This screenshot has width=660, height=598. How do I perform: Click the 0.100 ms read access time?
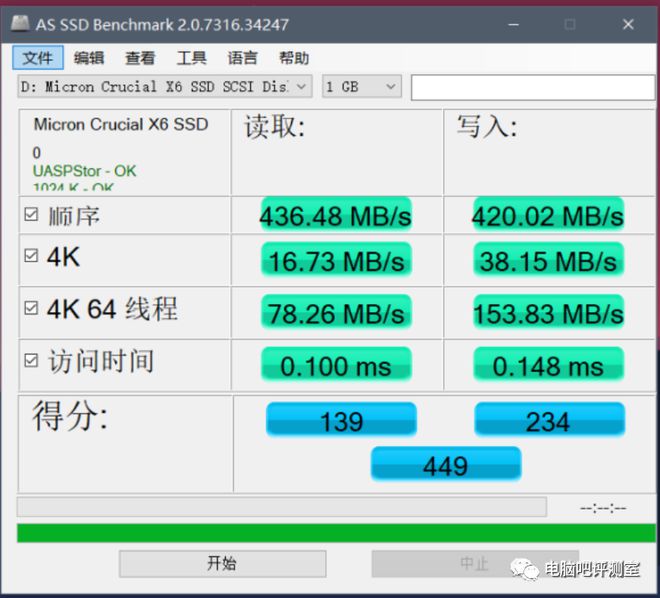click(336, 364)
